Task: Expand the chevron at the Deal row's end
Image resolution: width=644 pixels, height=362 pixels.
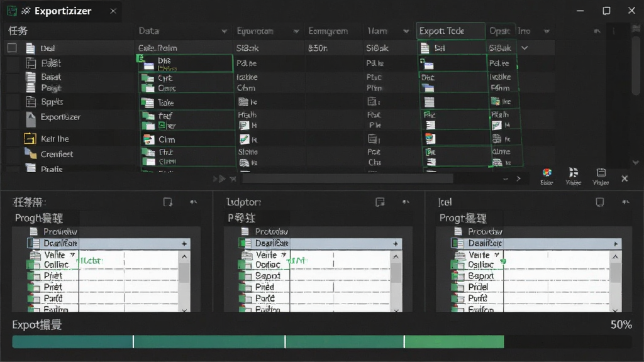Action: pos(525,48)
